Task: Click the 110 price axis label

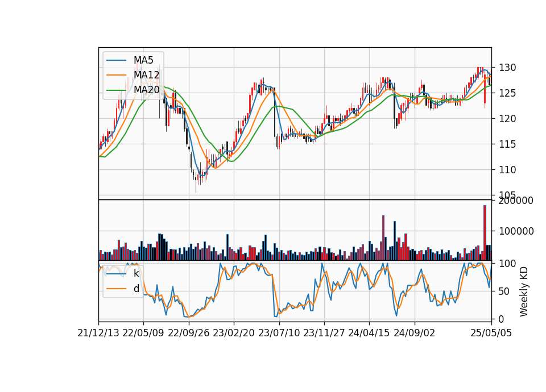Action: point(507,170)
